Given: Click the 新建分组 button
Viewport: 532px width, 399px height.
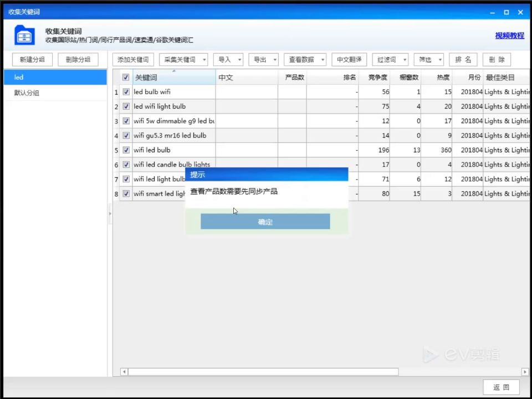Looking at the screenshot, I should click(32, 60).
